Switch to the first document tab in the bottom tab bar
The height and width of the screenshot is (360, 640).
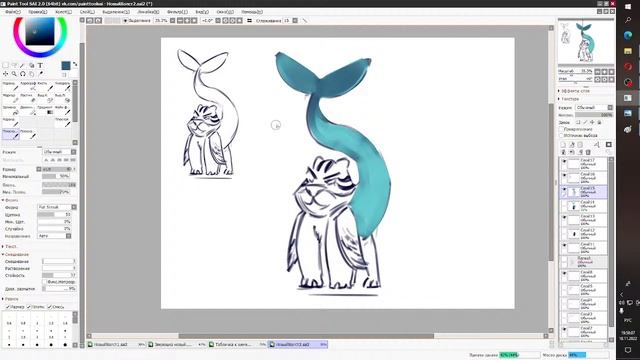[x=116, y=344]
